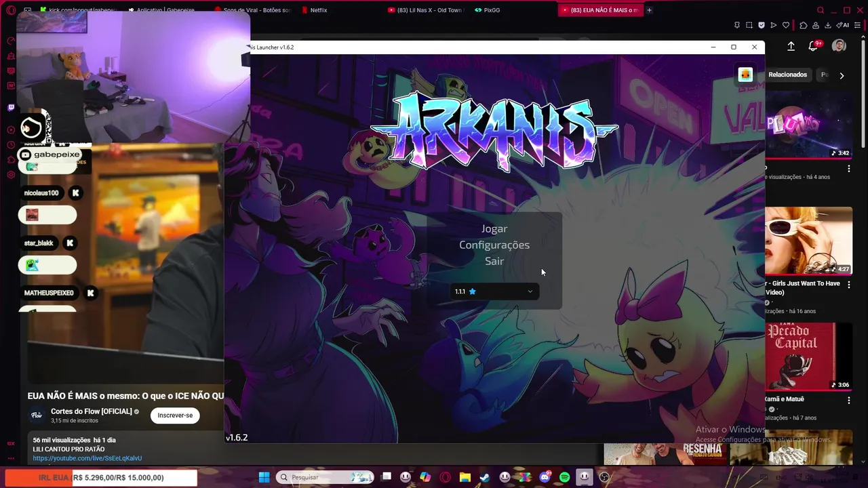Image resolution: width=868 pixels, height=488 pixels.
Task: Click the nicolaus100 chat username
Action: 41,193
